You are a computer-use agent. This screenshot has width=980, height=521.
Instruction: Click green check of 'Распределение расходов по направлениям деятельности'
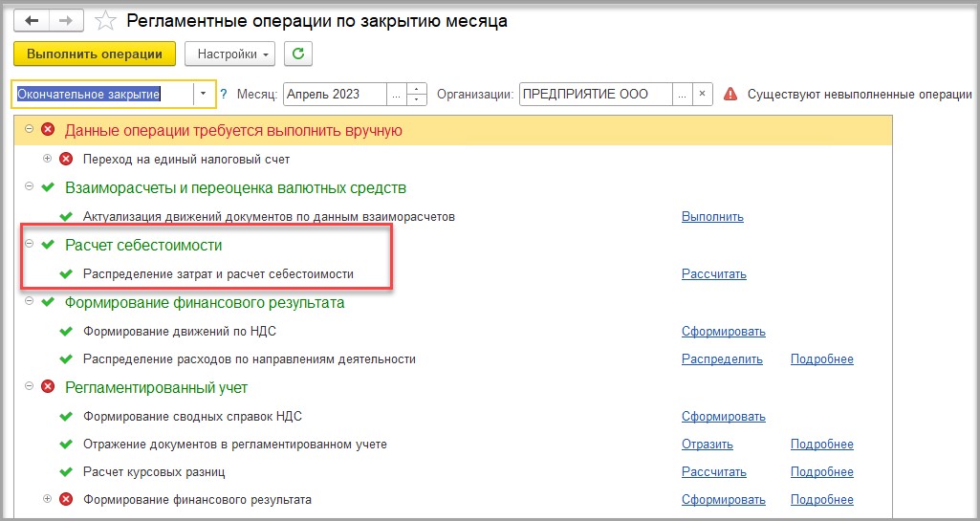pyautogui.click(x=66, y=359)
